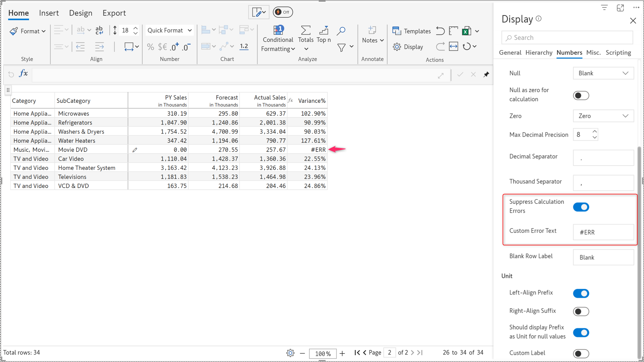Screen dimensions: 644x362
Task: Click the search magnifier in Analyze group
Action: click(x=341, y=31)
